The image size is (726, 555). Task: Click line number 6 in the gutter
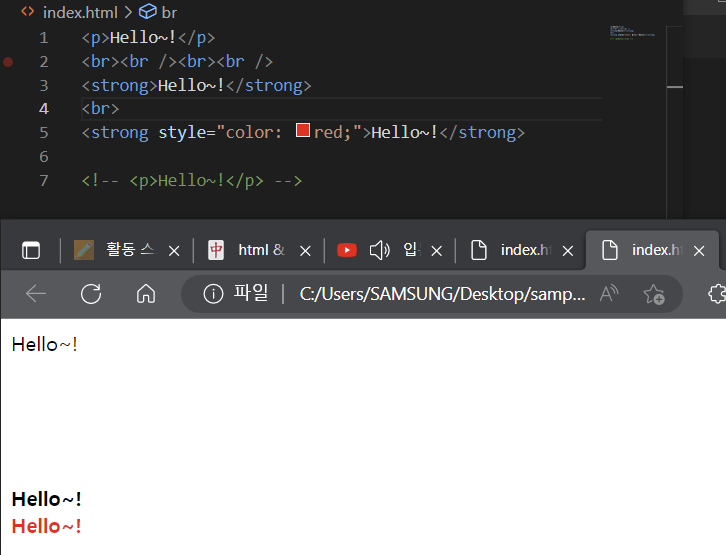click(x=44, y=157)
